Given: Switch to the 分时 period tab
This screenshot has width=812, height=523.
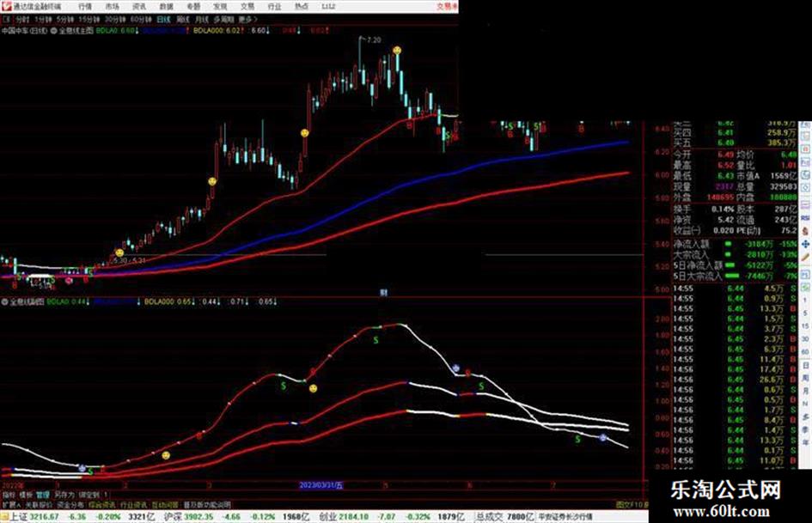Looking at the screenshot, I should (22, 20).
